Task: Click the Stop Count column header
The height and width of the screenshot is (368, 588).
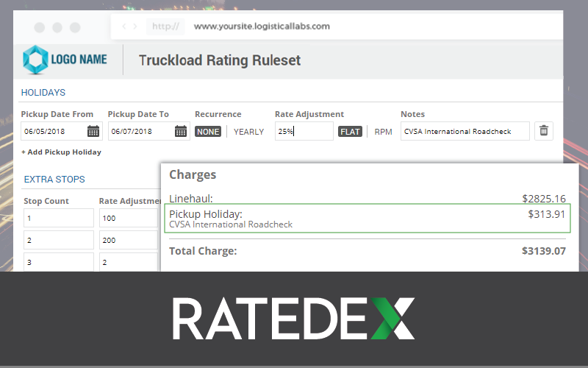Action: click(x=46, y=201)
